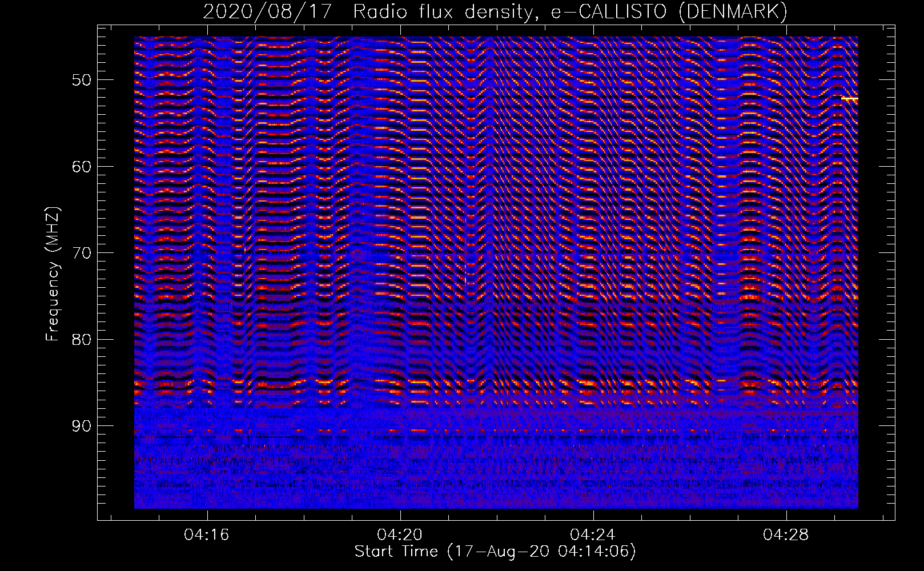This screenshot has width=924, height=571.
Task: Click the 50 frequency tick label
Action: click(82, 79)
